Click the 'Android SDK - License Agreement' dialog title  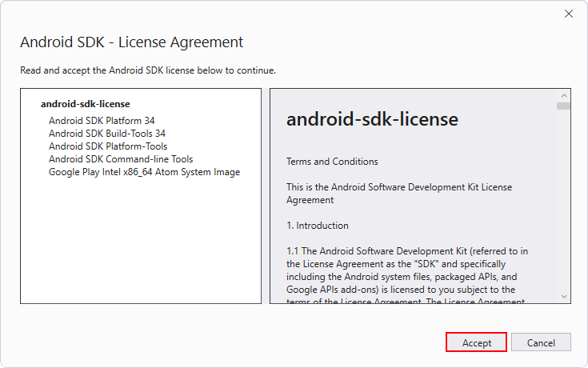point(132,42)
